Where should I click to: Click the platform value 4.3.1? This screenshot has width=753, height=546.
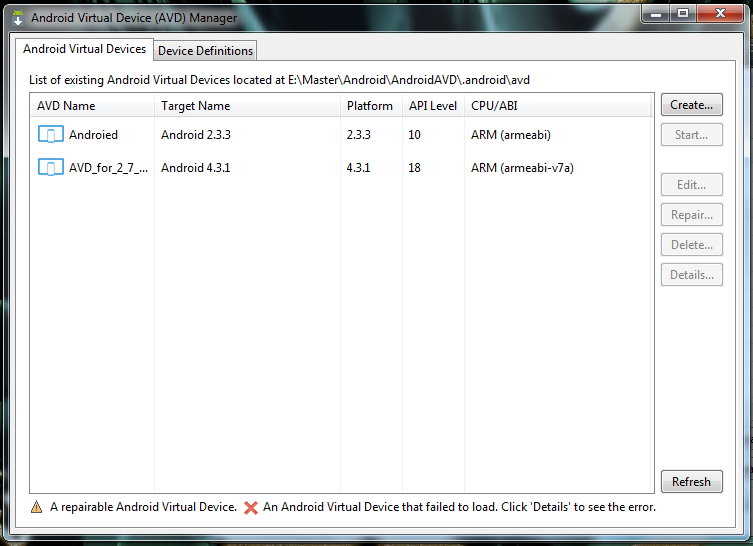click(358, 168)
